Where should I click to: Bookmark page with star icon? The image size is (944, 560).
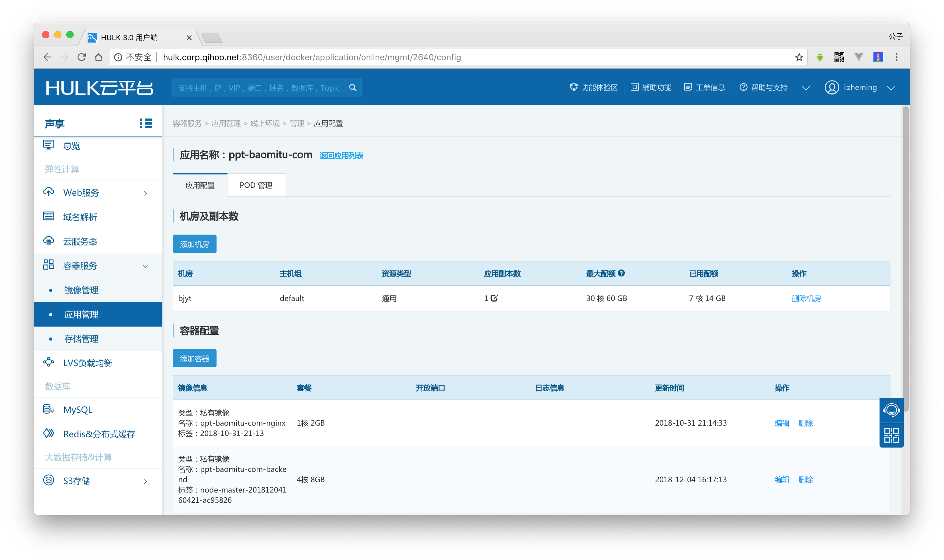click(799, 57)
